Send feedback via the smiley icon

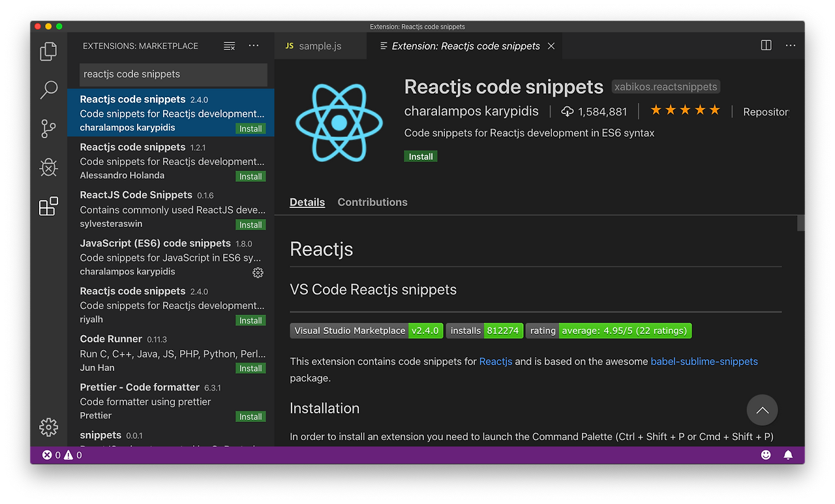tap(765, 454)
